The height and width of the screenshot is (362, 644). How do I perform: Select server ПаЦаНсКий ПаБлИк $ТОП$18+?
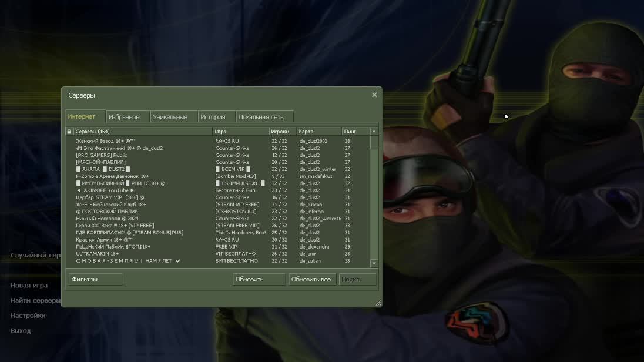point(217,247)
